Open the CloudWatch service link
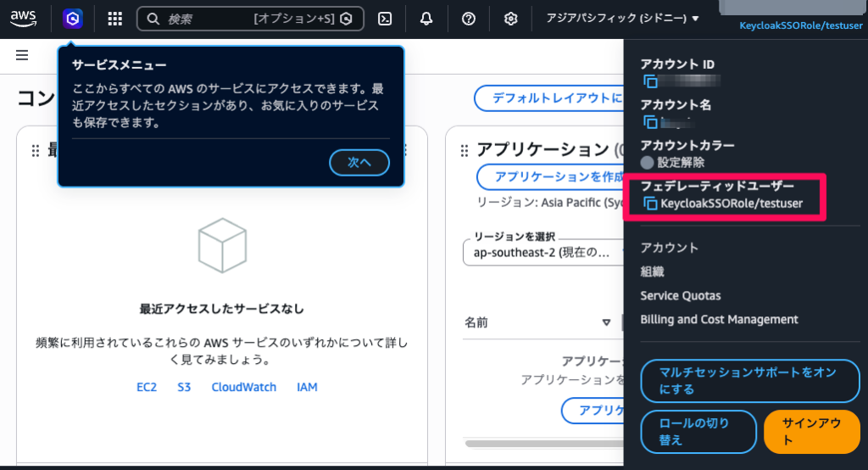The image size is (868, 470). click(x=243, y=387)
